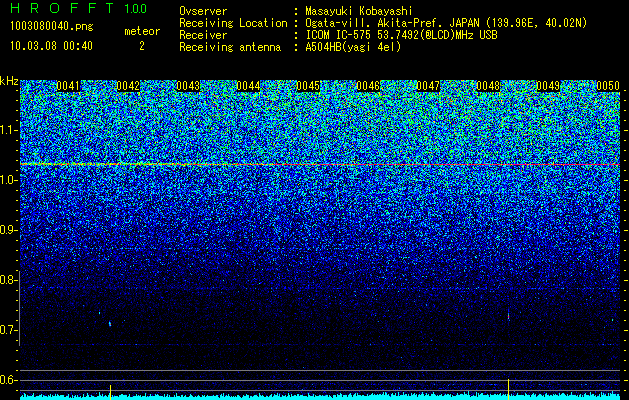
Task: Click the yellow vertical marker under 0048
Action: coord(508,389)
